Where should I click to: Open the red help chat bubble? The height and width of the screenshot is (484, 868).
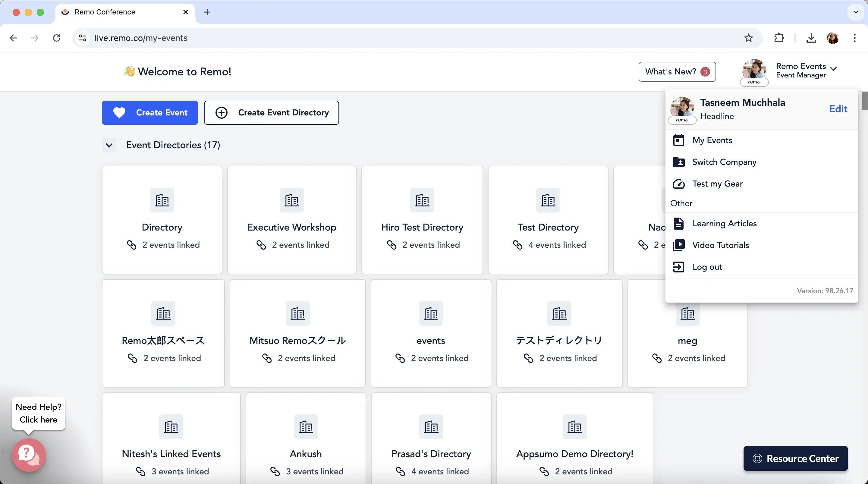[x=29, y=455]
